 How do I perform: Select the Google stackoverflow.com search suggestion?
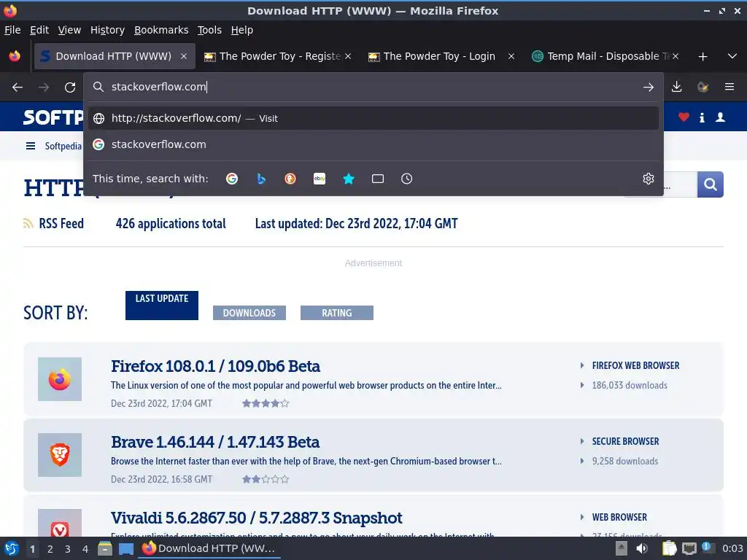click(373, 144)
